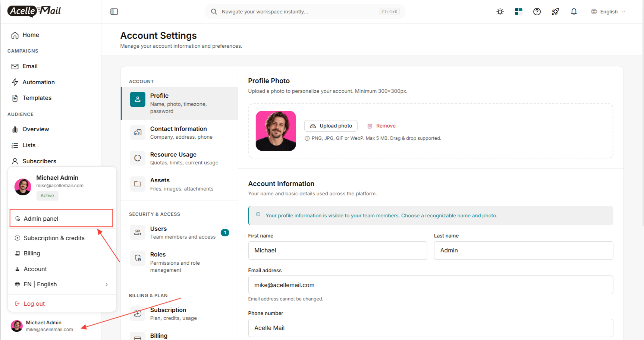Toggle the sidebar collapse icon
This screenshot has height=340, width=644.
(x=114, y=12)
